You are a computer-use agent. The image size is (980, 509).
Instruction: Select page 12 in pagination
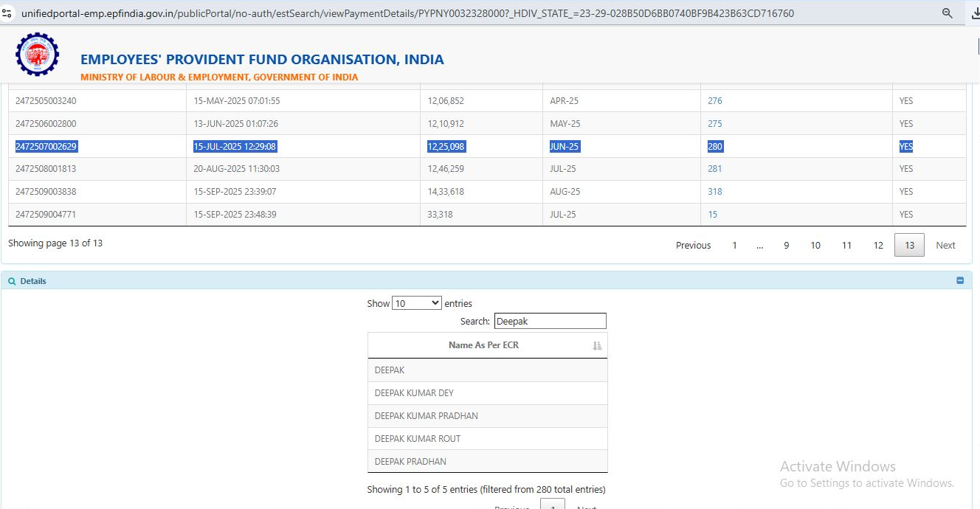[x=878, y=245]
